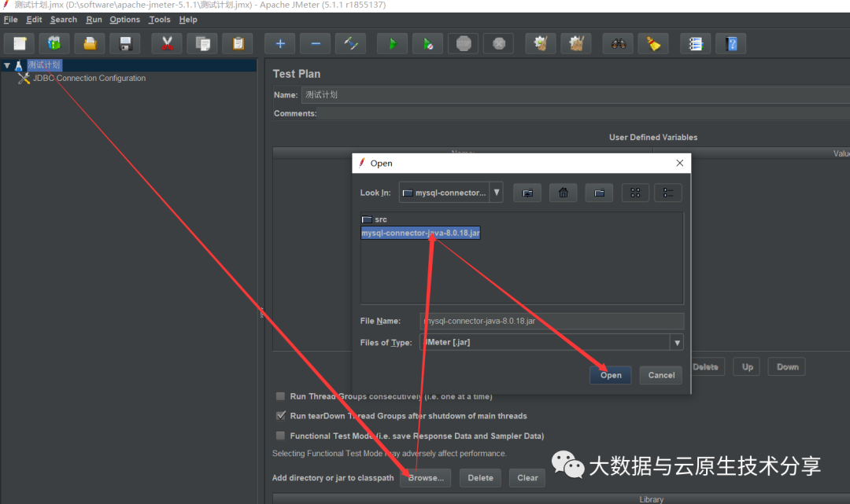Open the Options menu

[x=124, y=20]
